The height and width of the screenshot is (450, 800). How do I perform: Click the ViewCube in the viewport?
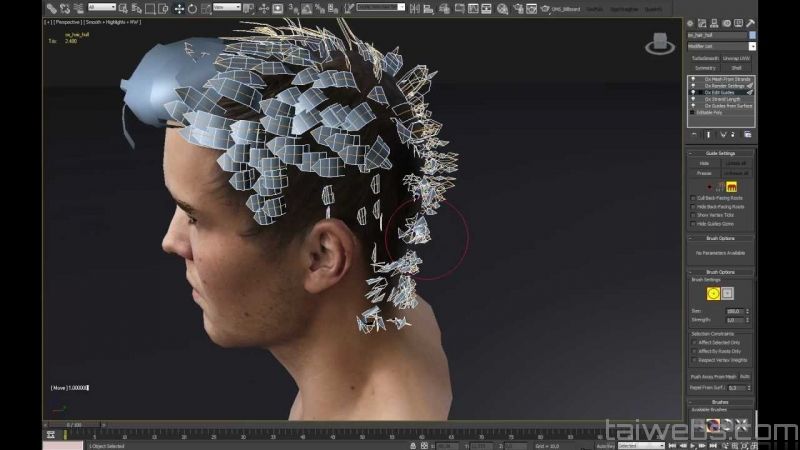(659, 44)
